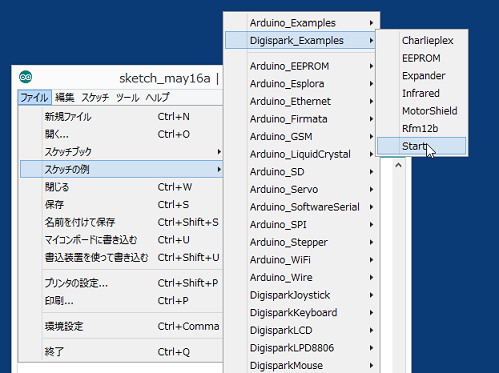Open the Start example sketch
The height and width of the screenshot is (373, 499).
(x=422, y=146)
